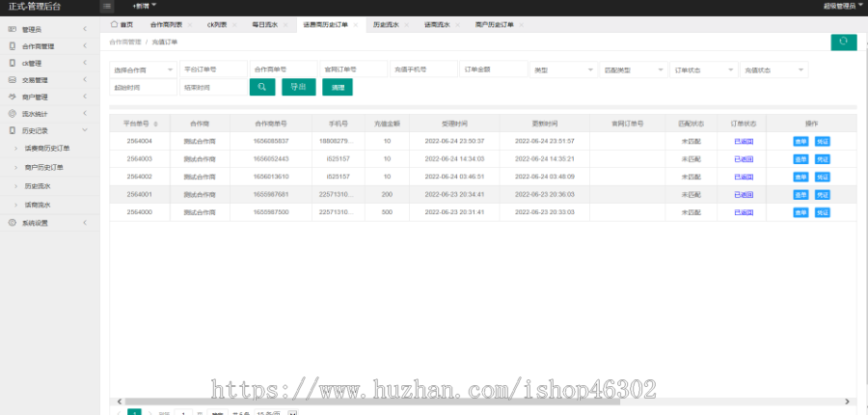Click 查单 for order 2564004
This screenshot has width=868, height=415.
[x=800, y=141]
